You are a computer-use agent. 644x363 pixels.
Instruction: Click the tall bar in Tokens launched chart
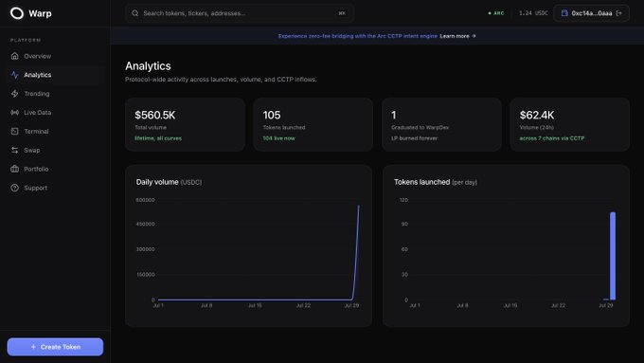point(613,256)
